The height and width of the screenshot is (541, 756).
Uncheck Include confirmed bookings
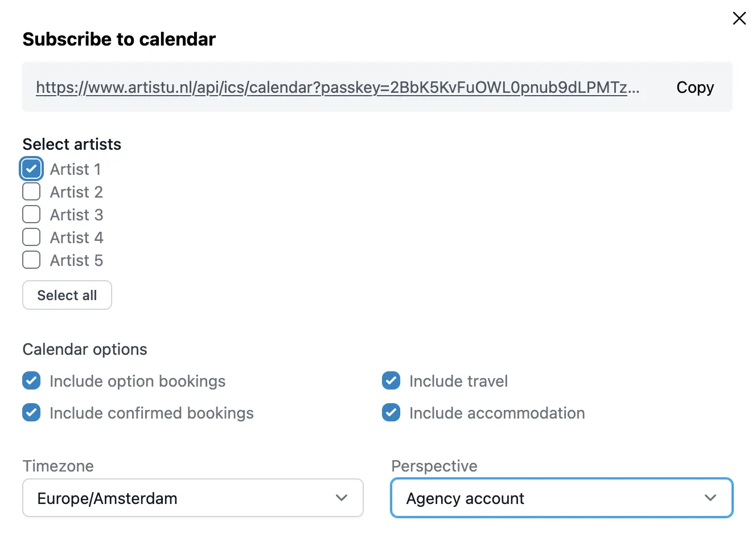pos(31,412)
